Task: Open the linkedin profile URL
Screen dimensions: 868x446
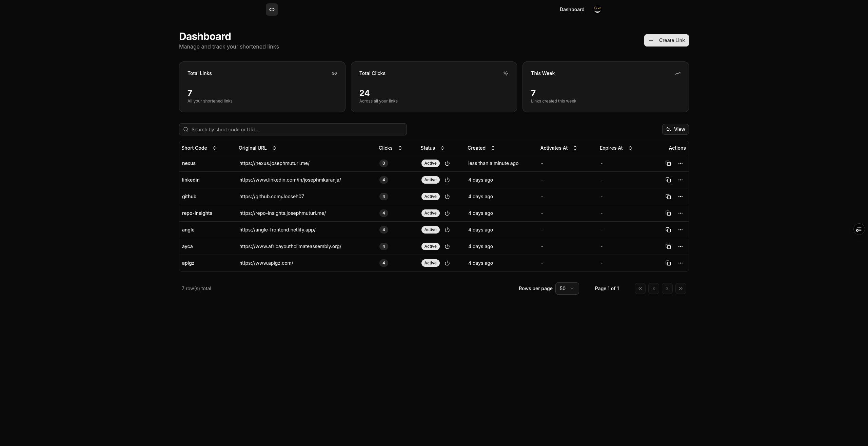Action: click(290, 180)
